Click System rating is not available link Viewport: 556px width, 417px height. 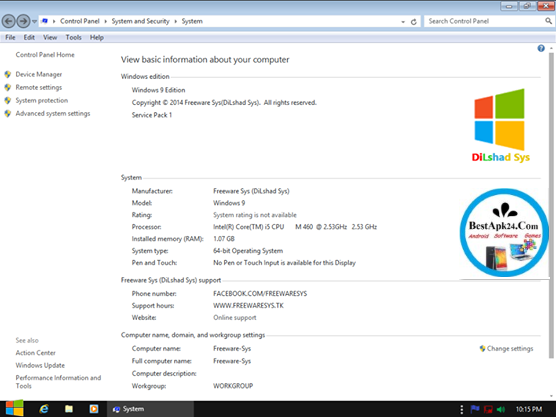click(x=255, y=215)
